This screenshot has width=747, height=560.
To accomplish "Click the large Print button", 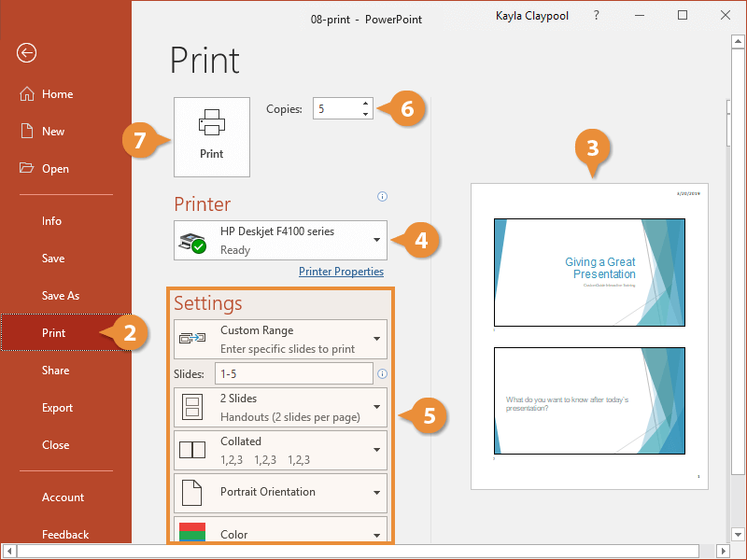I will pos(212,137).
